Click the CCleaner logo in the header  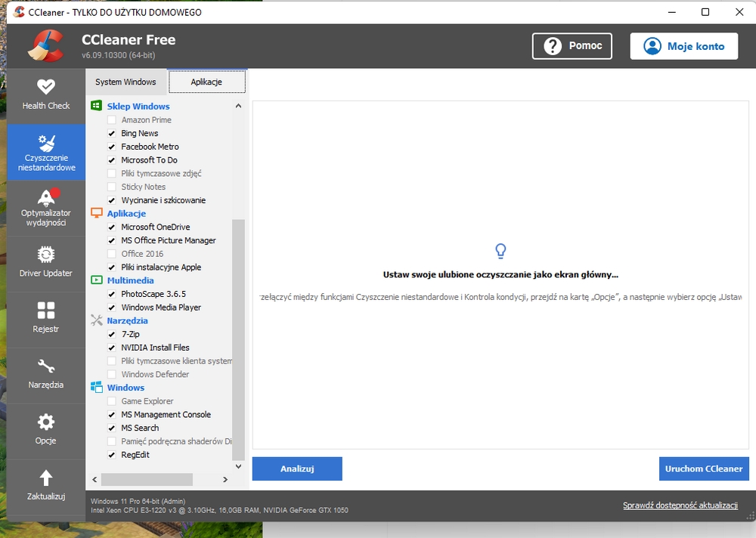point(45,46)
